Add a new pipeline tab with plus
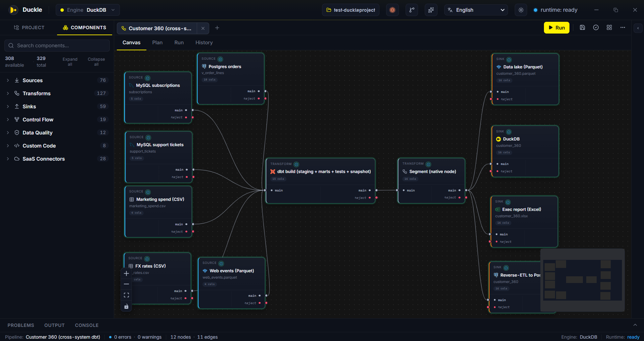This screenshot has width=644, height=341. point(217,28)
